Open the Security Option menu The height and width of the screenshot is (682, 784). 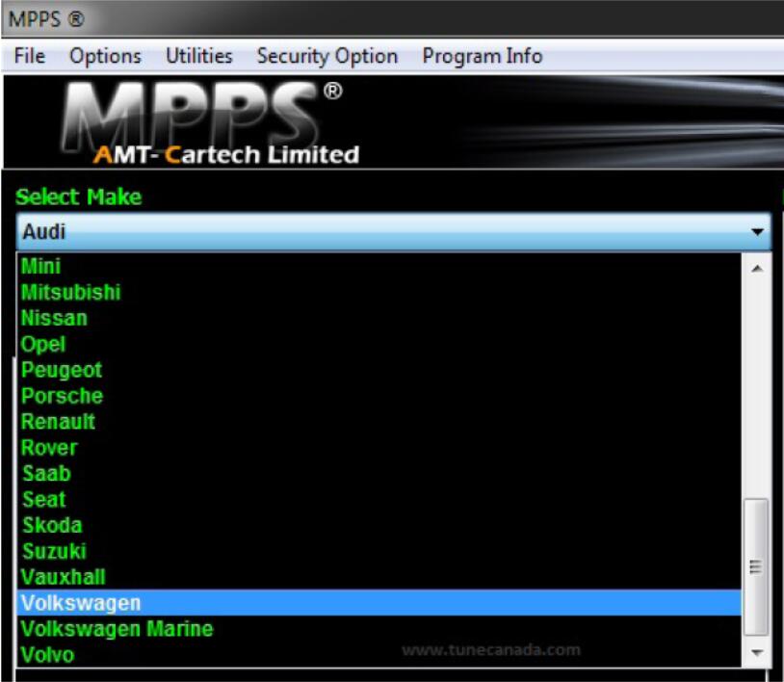[x=327, y=56]
